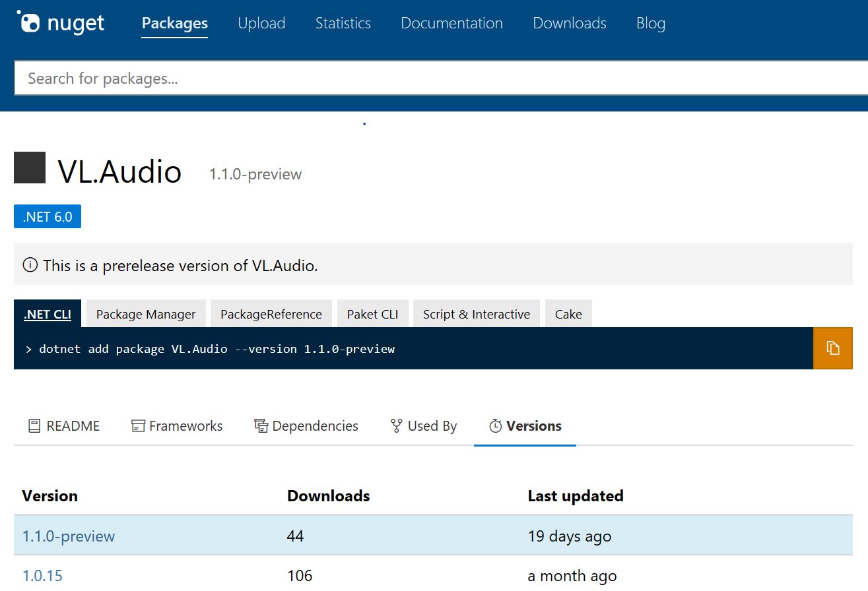Select the Versions tab
The height and width of the screenshot is (591, 868).
click(x=525, y=426)
